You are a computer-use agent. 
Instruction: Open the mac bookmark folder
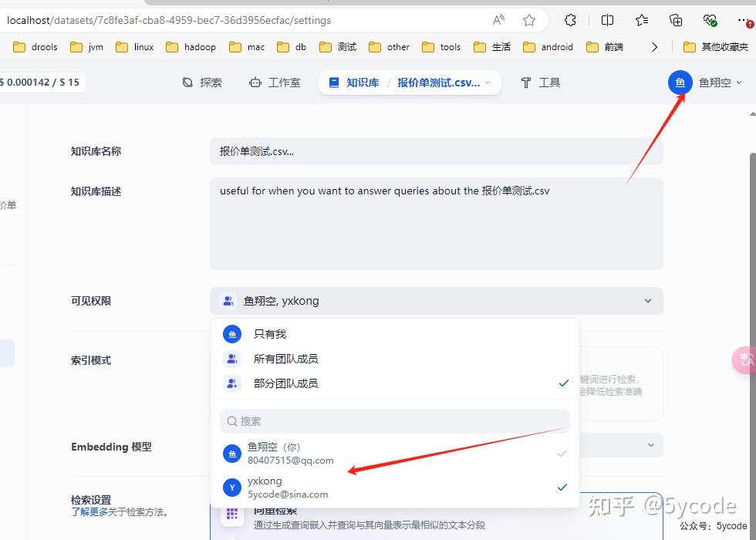[247, 47]
